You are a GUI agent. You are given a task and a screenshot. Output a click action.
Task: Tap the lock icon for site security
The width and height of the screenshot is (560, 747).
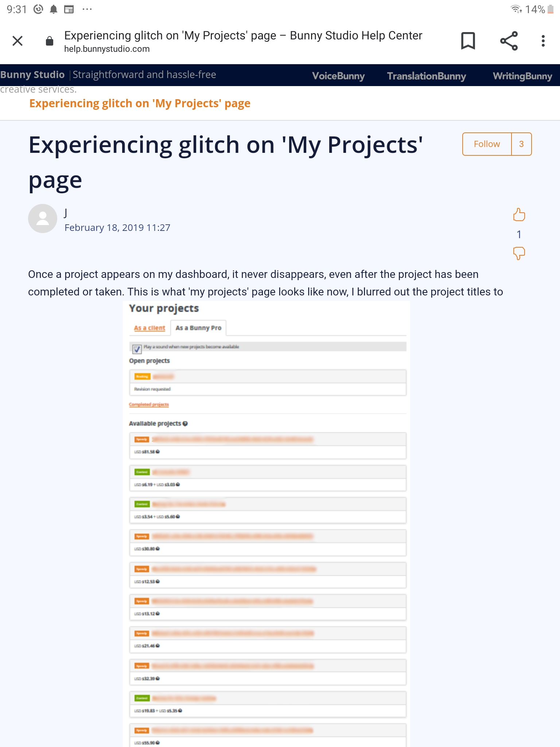click(x=50, y=41)
